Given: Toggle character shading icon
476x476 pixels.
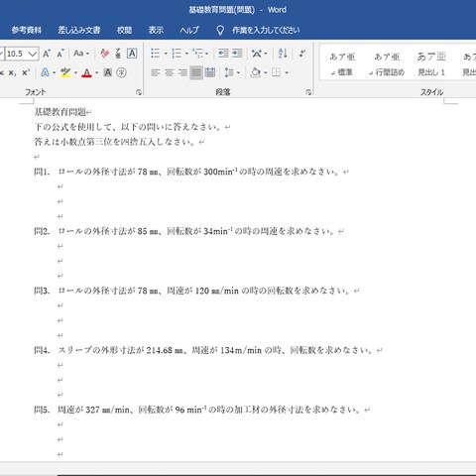Looking at the screenshot, I should click(x=108, y=72).
